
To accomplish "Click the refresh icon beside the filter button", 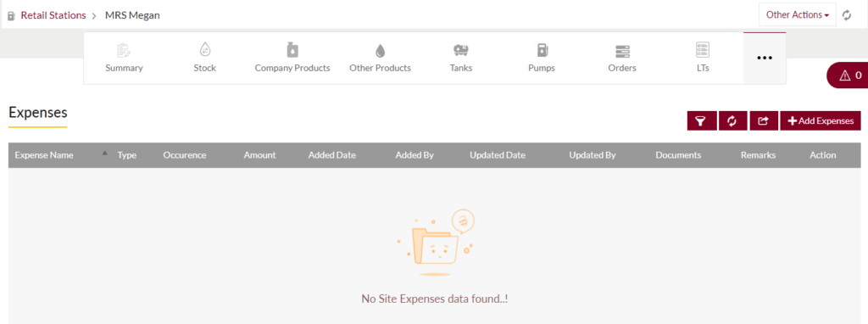I will point(733,120).
